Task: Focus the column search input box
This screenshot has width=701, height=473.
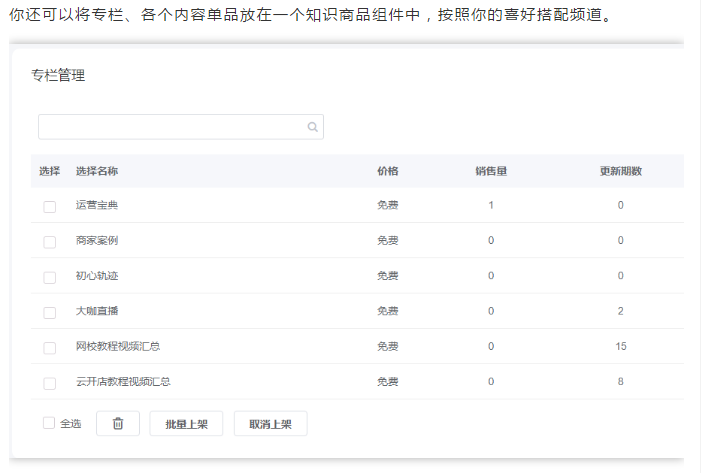Action: click(x=172, y=127)
